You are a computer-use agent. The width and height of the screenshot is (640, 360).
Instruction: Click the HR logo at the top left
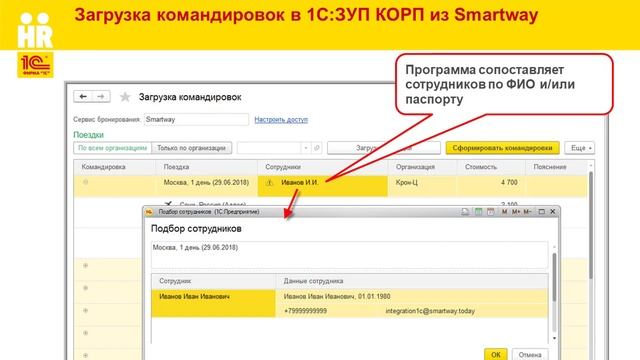pyautogui.click(x=35, y=30)
